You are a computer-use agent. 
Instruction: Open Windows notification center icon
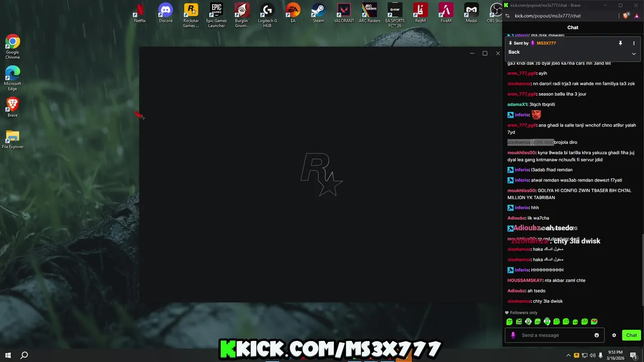(634, 355)
